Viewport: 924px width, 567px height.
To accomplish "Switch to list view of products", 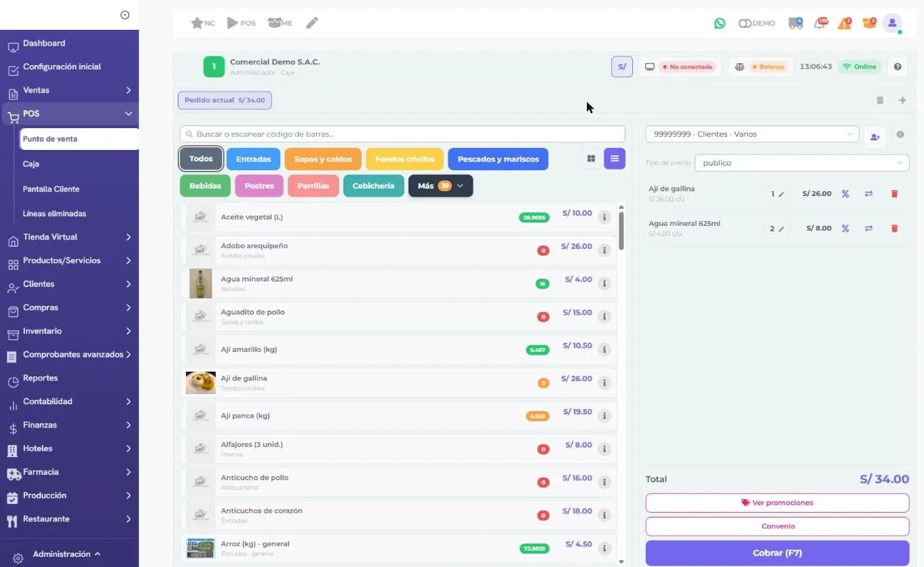I will pyautogui.click(x=615, y=159).
